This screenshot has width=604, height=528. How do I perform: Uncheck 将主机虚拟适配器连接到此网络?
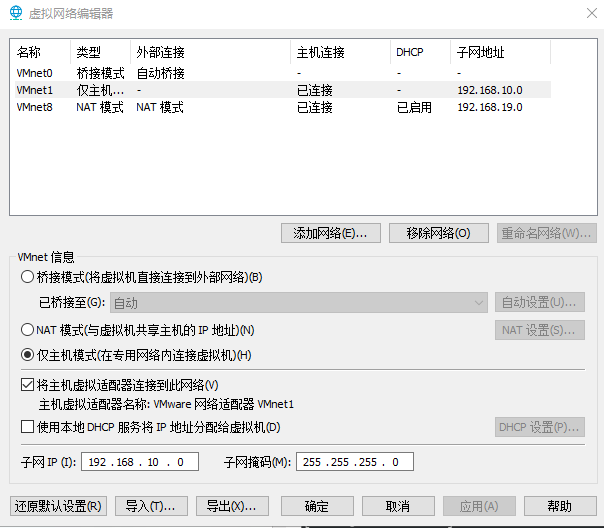pyautogui.click(x=27, y=384)
